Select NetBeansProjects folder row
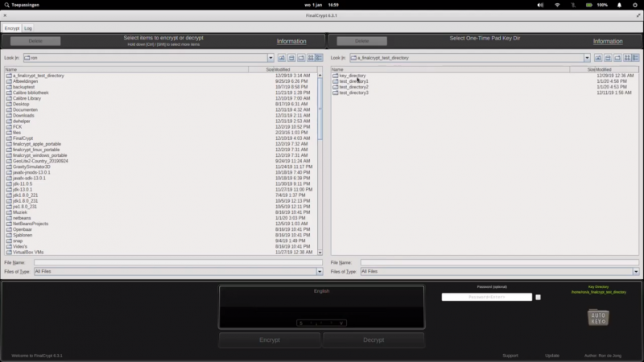The height and width of the screenshot is (362, 644). 31,224
